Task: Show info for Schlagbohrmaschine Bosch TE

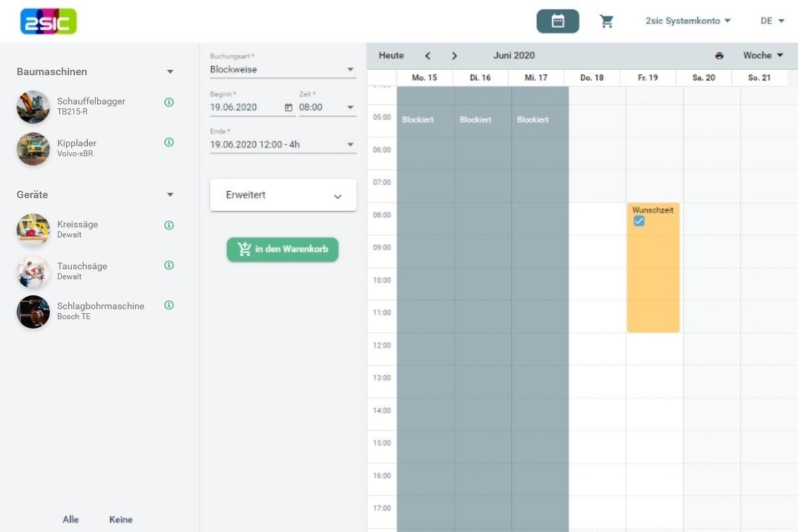Action: pyautogui.click(x=169, y=305)
